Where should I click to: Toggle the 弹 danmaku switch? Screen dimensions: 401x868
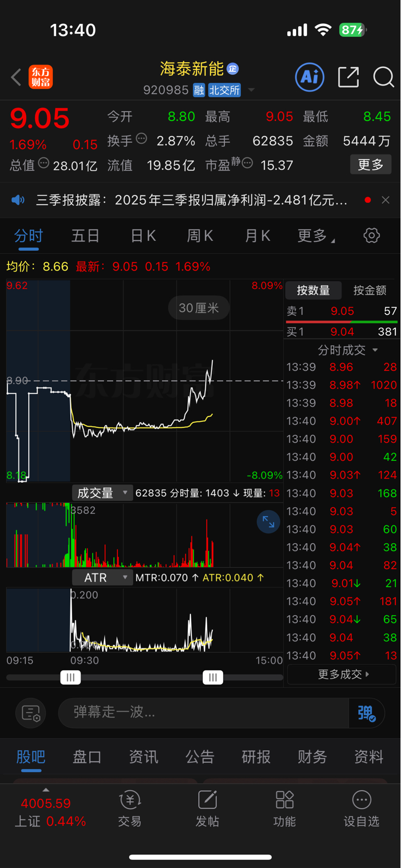coord(367,713)
